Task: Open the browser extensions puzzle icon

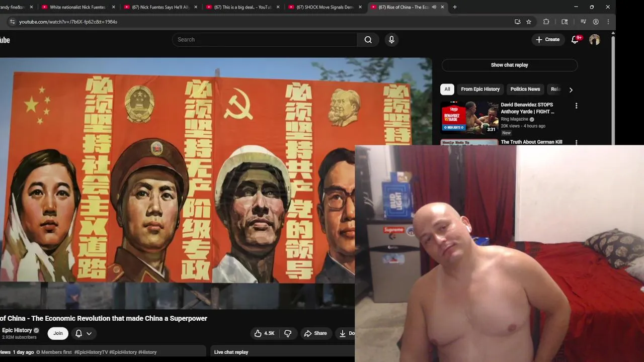Action: (x=546, y=22)
